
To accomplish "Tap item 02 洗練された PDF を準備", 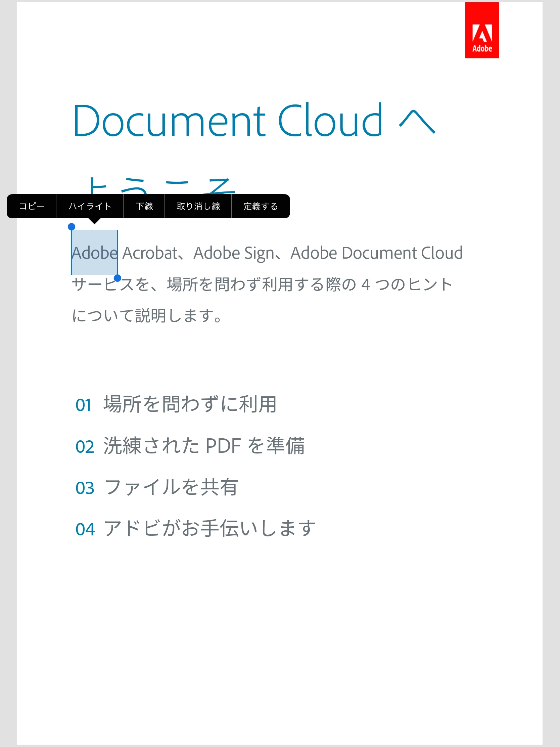I will tap(190, 445).
